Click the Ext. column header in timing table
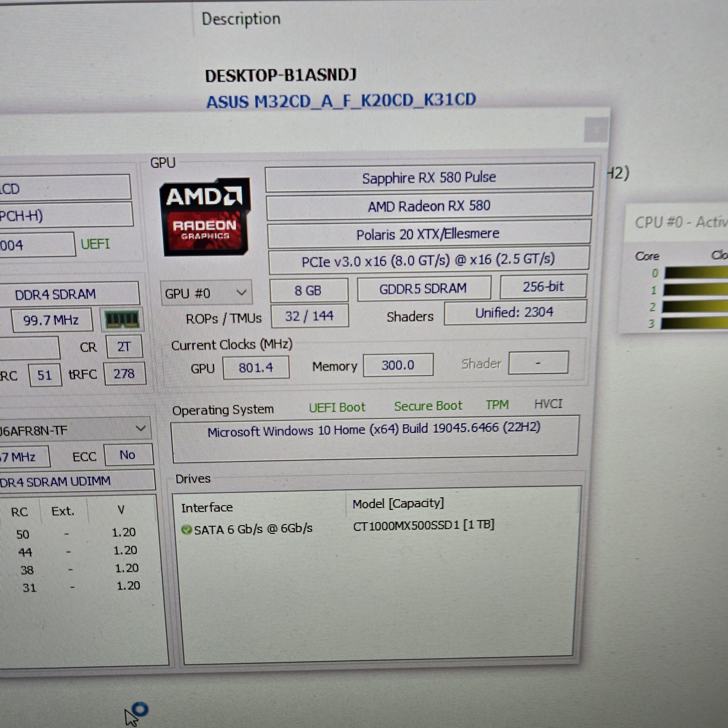 (63, 511)
